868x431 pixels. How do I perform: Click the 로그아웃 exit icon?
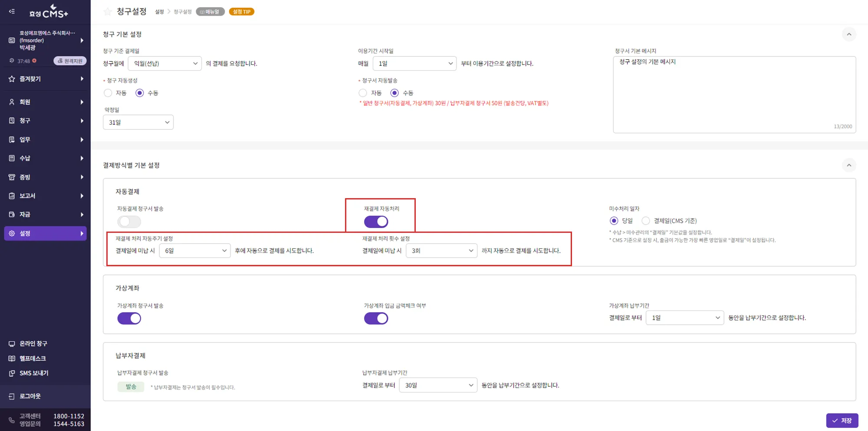12,396
